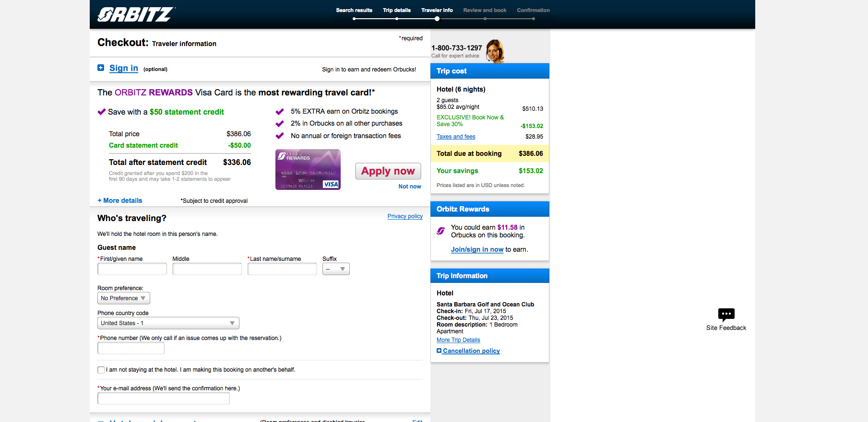
Task: Click the Santa Barbara Golf and Ocean Club name
Action: (485, 305)
